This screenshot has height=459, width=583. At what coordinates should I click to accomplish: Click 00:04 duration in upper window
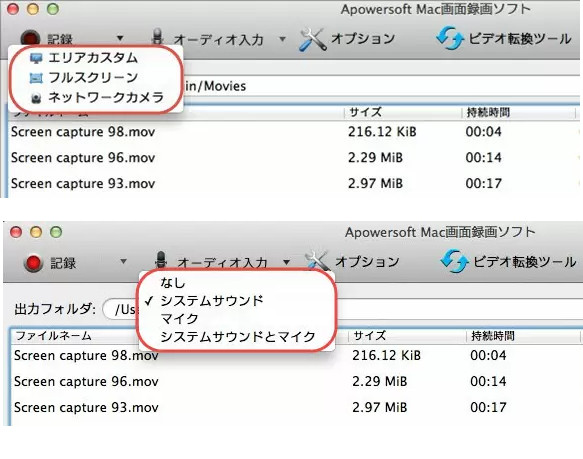coord(483,132)
